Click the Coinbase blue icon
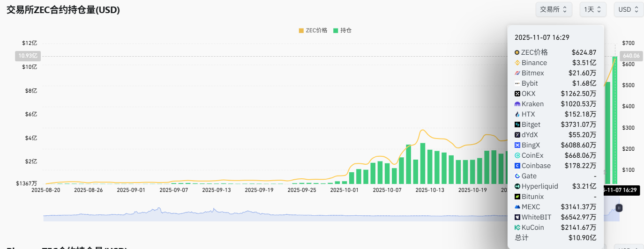The height and width of the screenshot is (249, 644). click(517, 166)
